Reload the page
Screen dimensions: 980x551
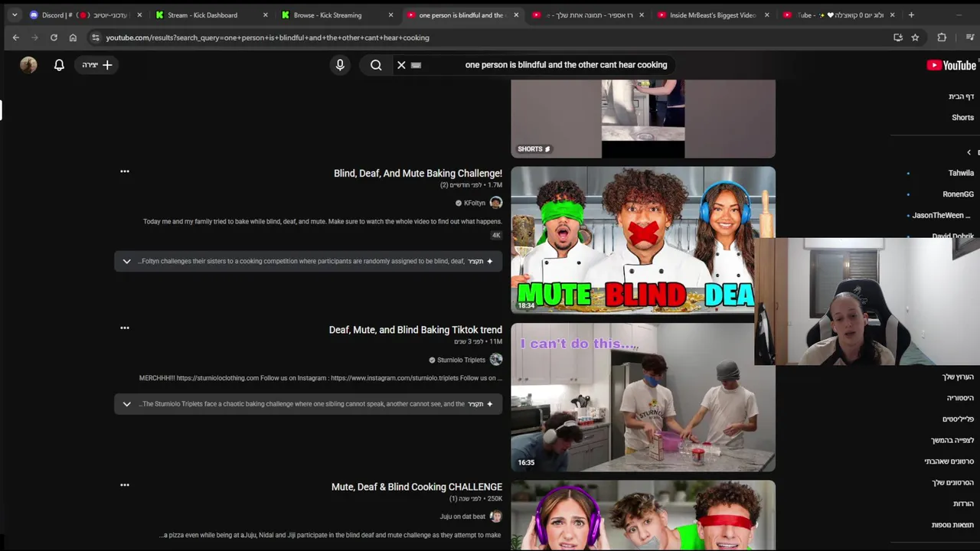54,37
